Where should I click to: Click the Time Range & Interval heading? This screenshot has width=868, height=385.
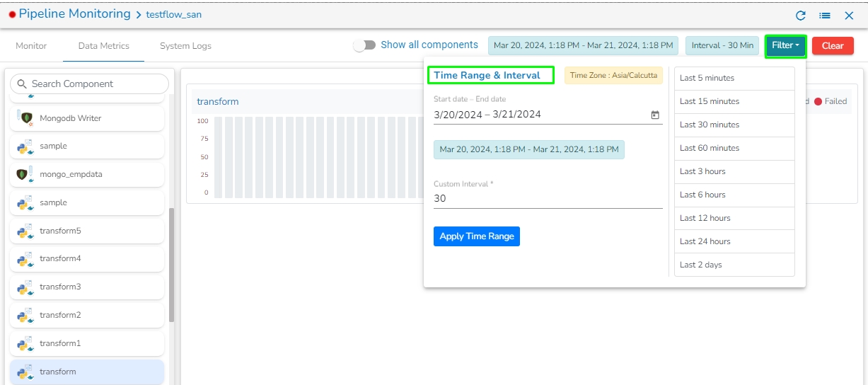(487, 75)
